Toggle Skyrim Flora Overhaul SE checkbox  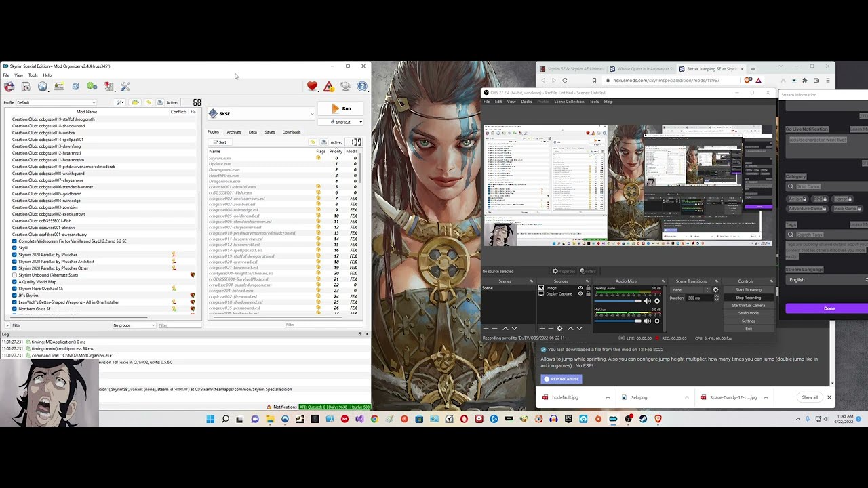[14, 289]
